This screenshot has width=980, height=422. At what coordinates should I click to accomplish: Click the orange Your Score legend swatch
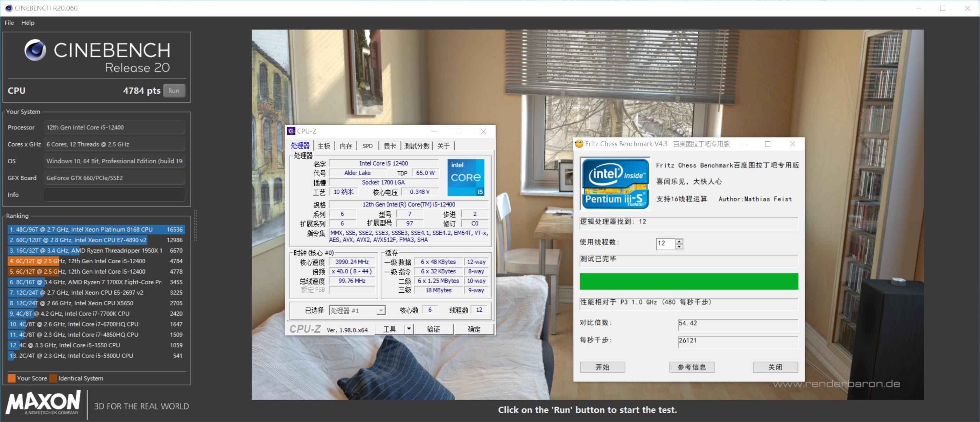coord(12,378)
